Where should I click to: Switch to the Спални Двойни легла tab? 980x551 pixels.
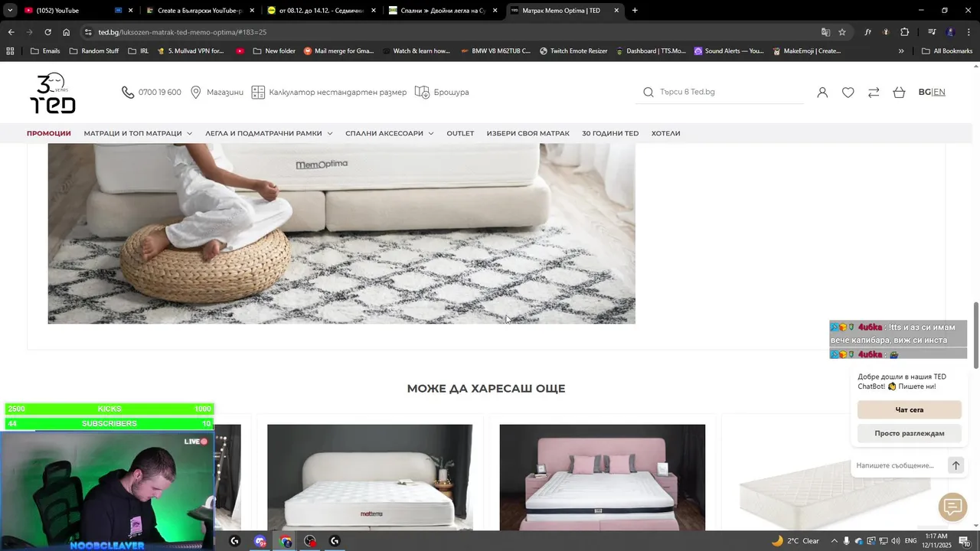click(x=442, y=11)
